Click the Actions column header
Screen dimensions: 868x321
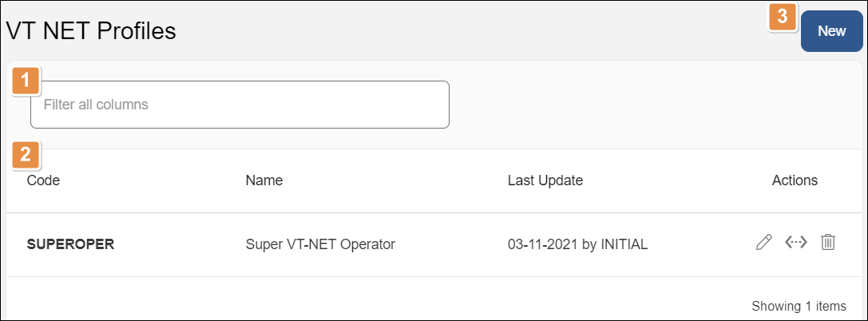pos(795,180)
